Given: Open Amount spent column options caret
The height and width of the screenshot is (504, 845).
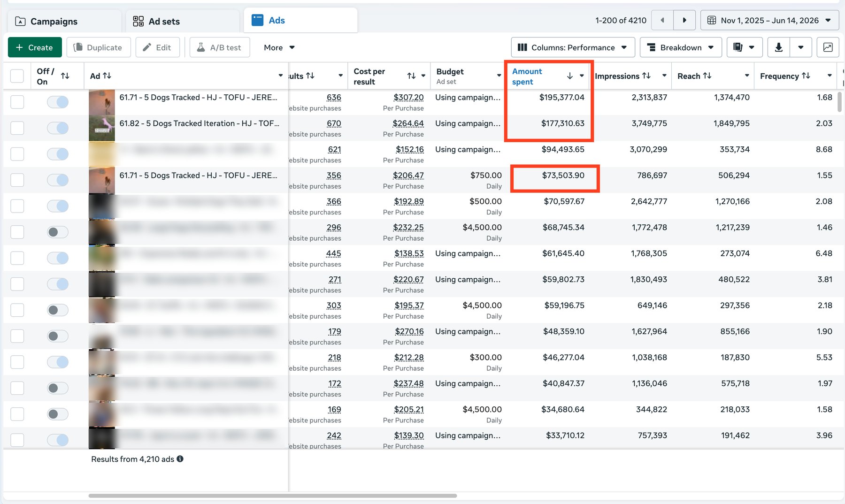Looking at the screenshot, I should [x=582, y=76].
